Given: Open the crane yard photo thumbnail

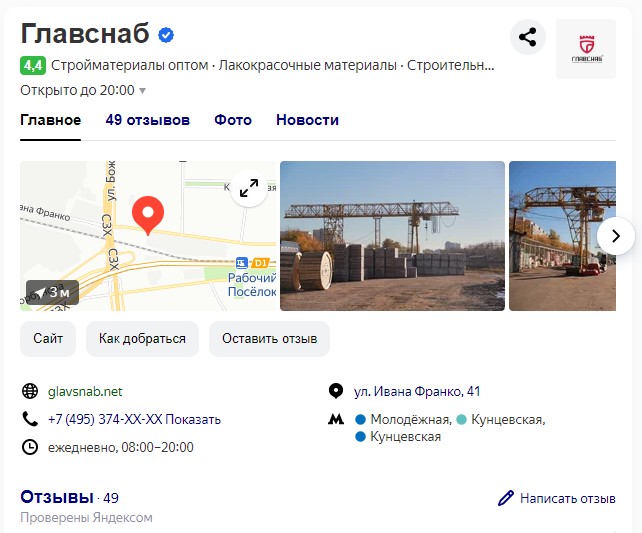Looking at the screenshot, I should (392, 236).
